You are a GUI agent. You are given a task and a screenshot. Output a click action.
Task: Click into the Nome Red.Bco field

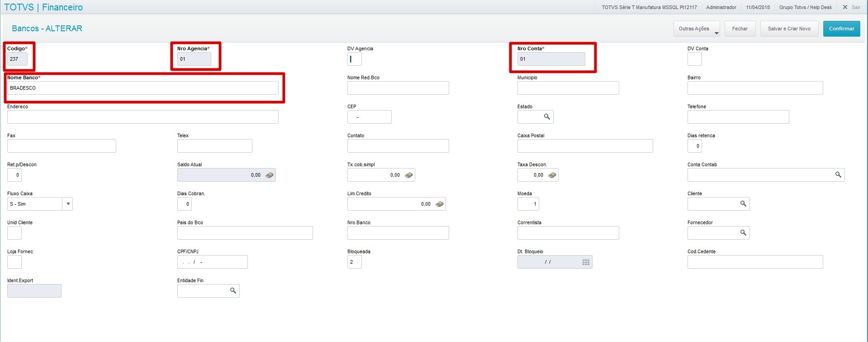coord(398,88)
